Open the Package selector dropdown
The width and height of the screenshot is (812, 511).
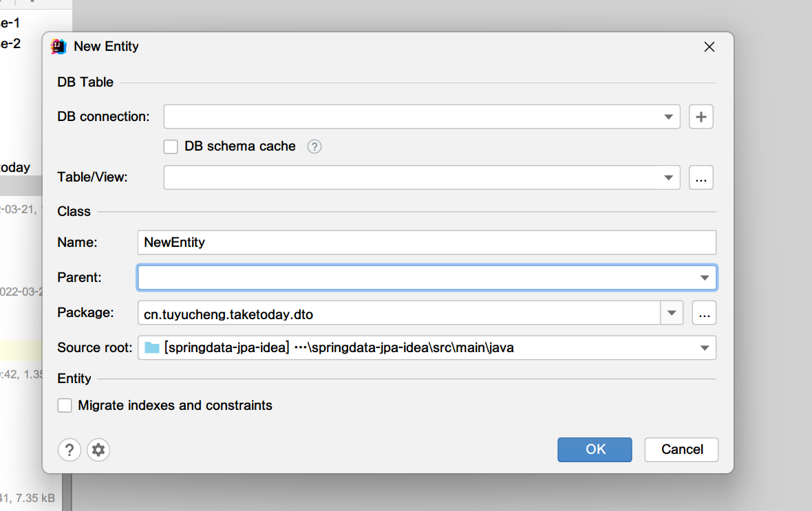pos(671,312)
